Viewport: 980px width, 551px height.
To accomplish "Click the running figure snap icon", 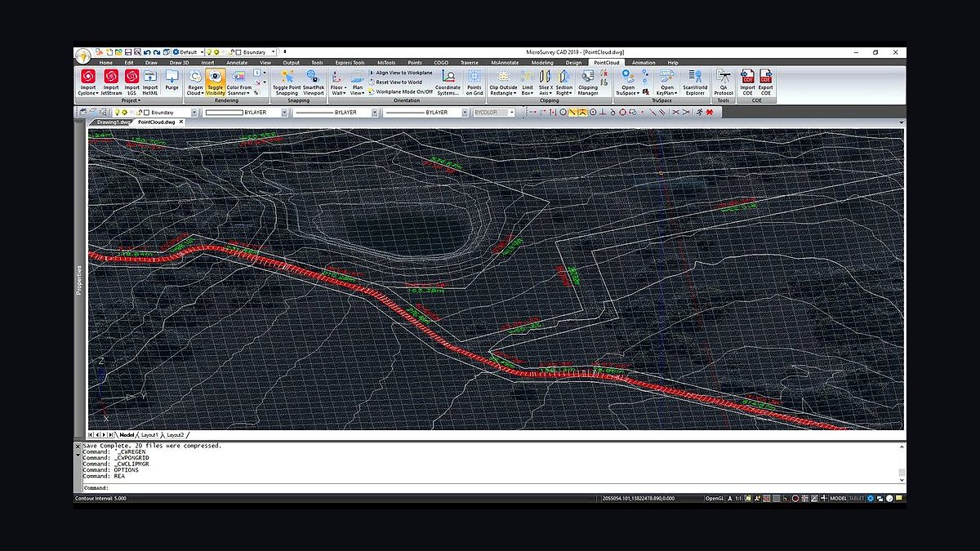I will 698,112.
